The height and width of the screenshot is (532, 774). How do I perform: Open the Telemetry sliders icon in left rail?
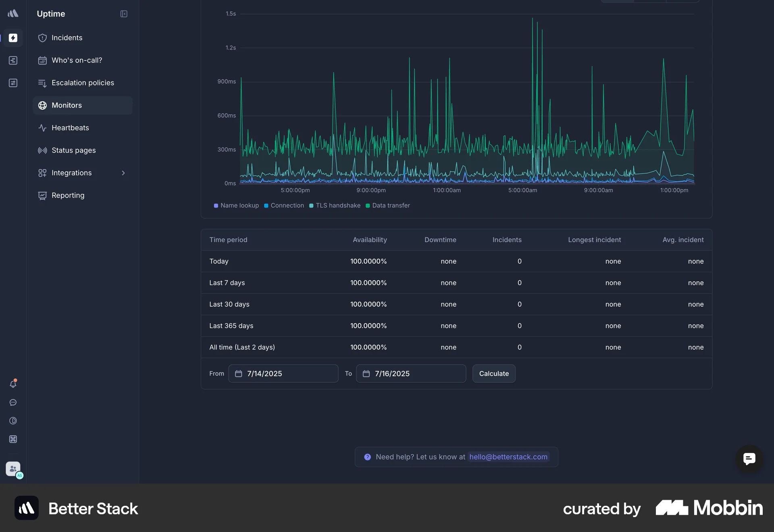coord(13,83)
